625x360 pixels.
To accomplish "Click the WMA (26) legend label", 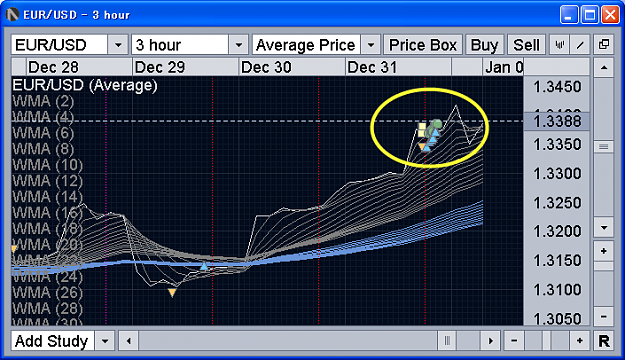I will (x=47, y=293).
